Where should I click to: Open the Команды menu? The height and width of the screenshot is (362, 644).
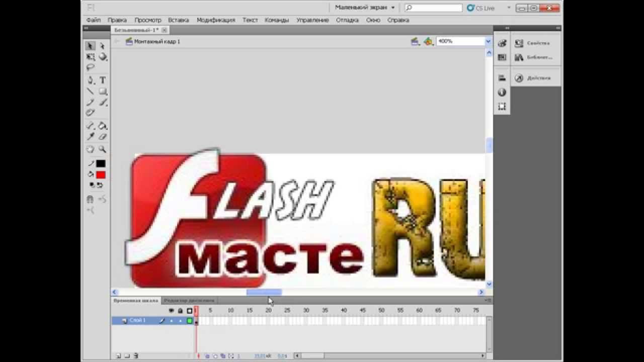tap(277, 20)
